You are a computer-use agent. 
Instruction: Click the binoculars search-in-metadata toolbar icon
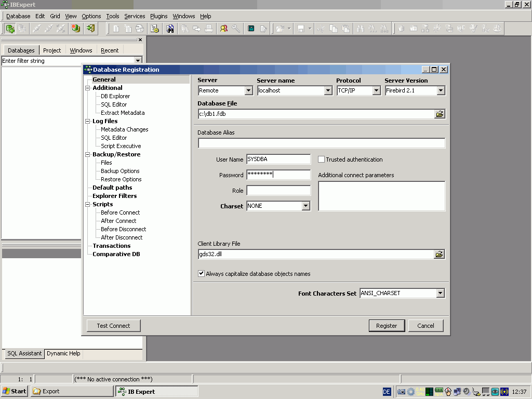coord(170,29)
